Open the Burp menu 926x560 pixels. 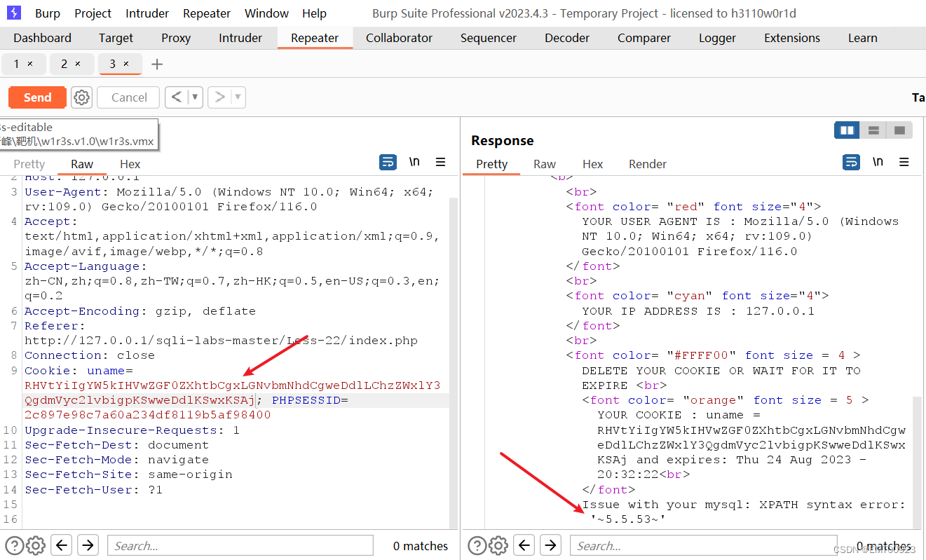point(48,13)
